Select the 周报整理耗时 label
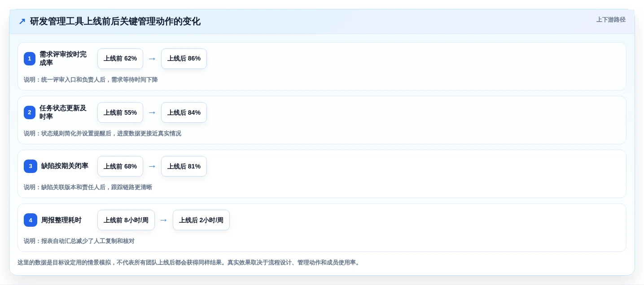The width and height of the screenshot is (644, 285). [x=61, y=220]
